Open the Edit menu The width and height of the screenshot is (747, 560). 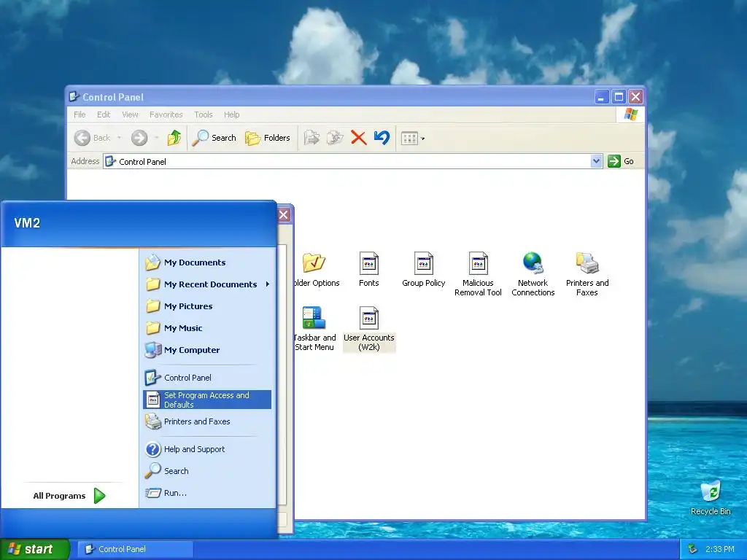(104, 114)
